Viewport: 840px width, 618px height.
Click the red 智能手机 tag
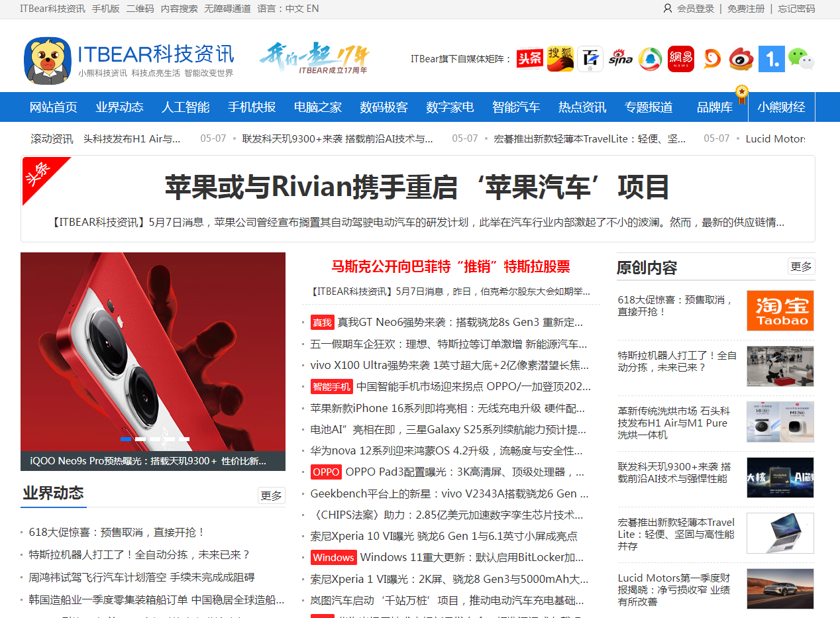click(332, 387)
